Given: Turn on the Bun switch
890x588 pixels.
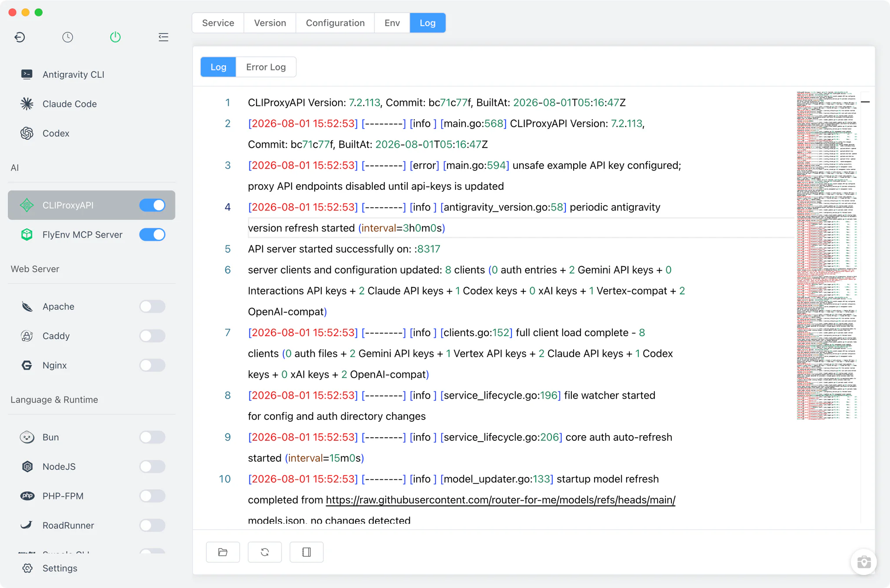Looking at the screenshot, I should [x=152, y=437].
